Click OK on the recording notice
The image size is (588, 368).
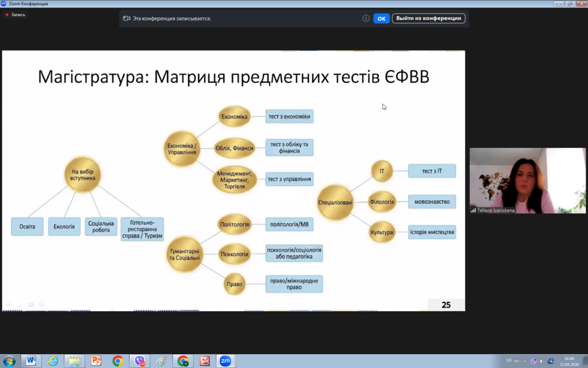381,18
